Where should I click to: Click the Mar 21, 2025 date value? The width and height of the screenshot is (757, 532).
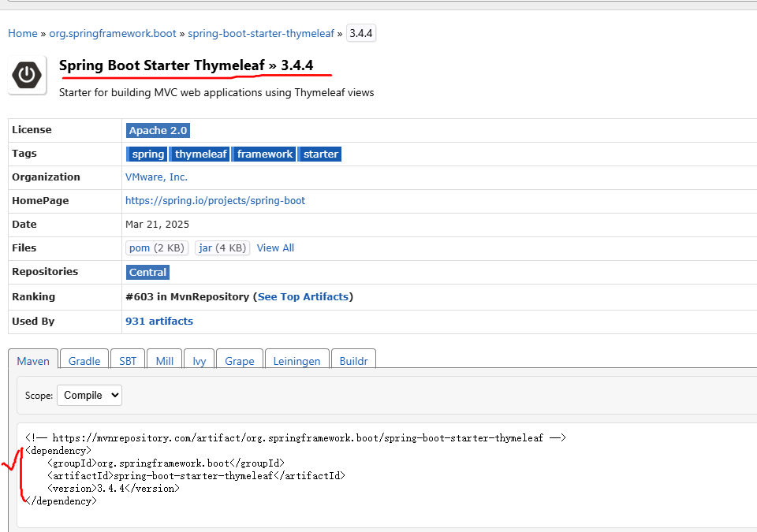point(158,225)
